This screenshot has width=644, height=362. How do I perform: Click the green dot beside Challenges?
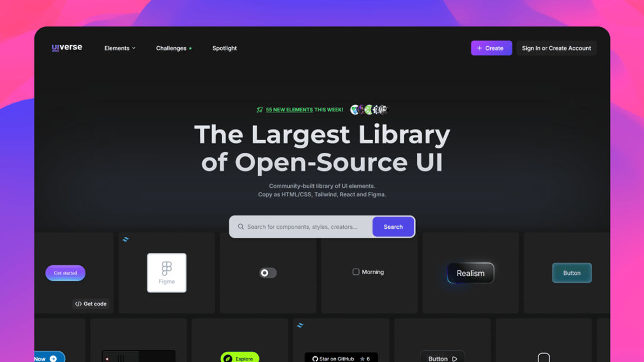pos(190,48)
